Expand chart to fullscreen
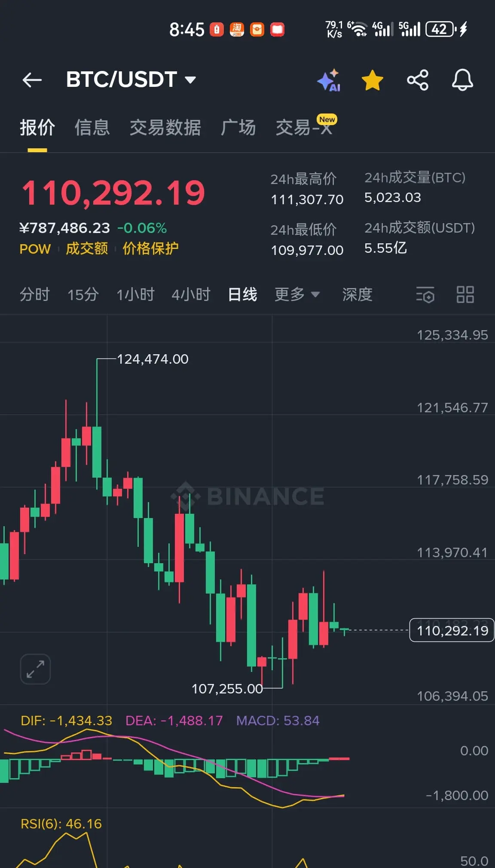Image resolution: width=495 pixels, height=868 pixels. click(x=35, y=669)
